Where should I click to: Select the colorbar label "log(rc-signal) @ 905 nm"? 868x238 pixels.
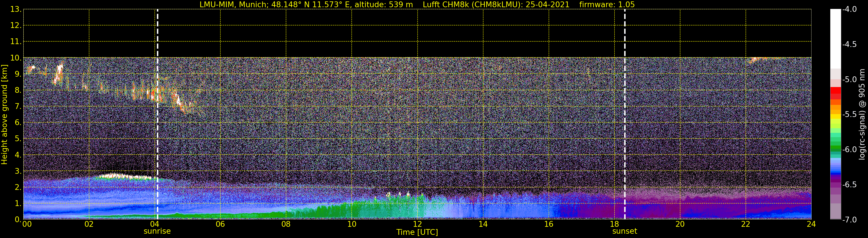tap(862, 115)
